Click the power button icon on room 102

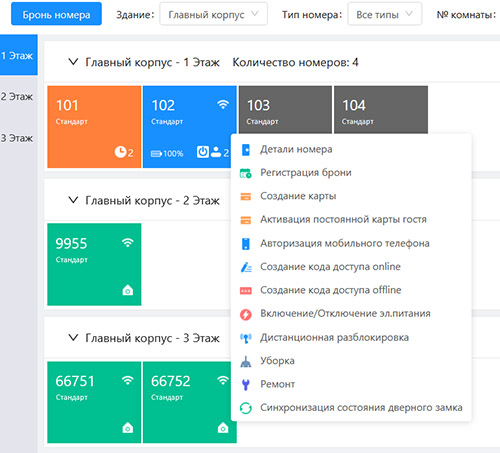(x=203, y=152)
